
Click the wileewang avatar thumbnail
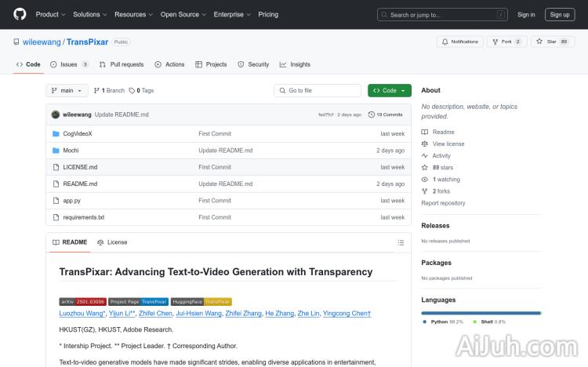56,114
